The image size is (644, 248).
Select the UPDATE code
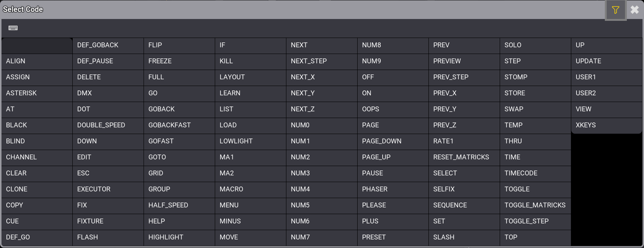[606, 61]
